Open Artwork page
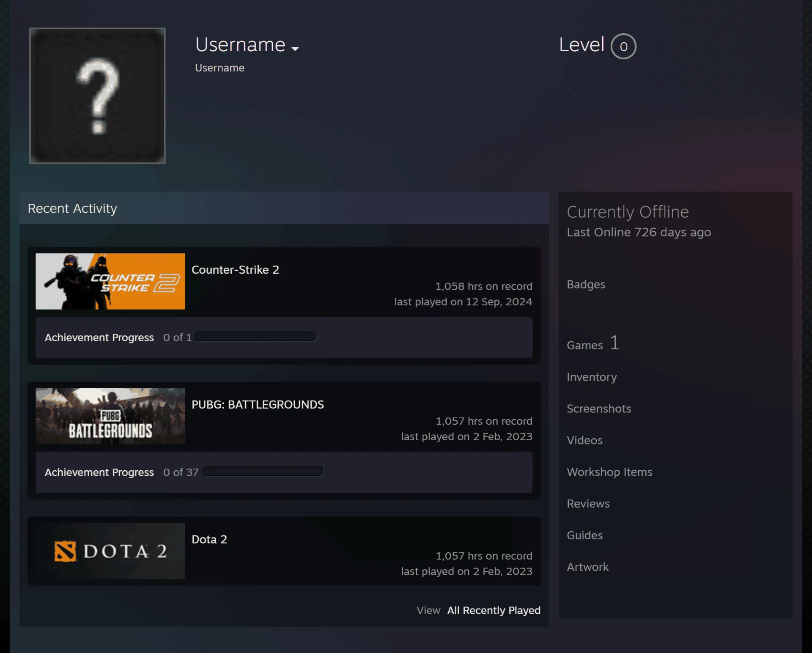Image resolution: width=812 pixels, height=653 pixels. click(587, 567)
